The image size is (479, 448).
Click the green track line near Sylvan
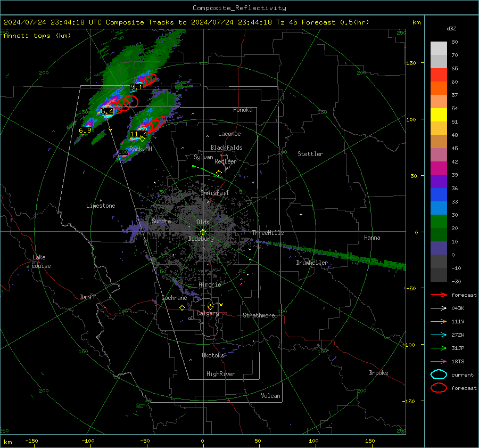[205, 170]
